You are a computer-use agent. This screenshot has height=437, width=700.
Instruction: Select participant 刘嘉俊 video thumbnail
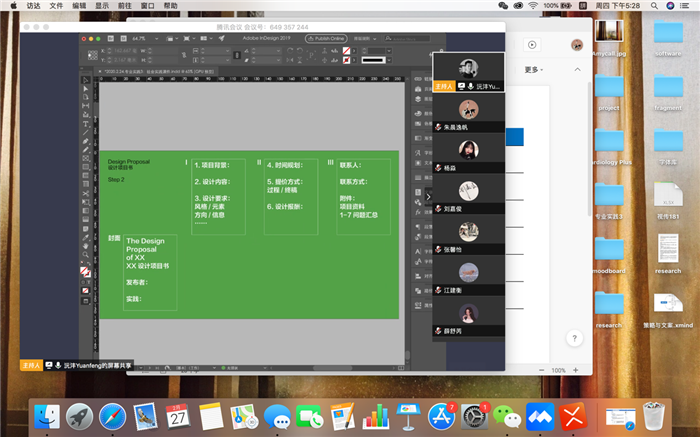[x=468, y=191]
